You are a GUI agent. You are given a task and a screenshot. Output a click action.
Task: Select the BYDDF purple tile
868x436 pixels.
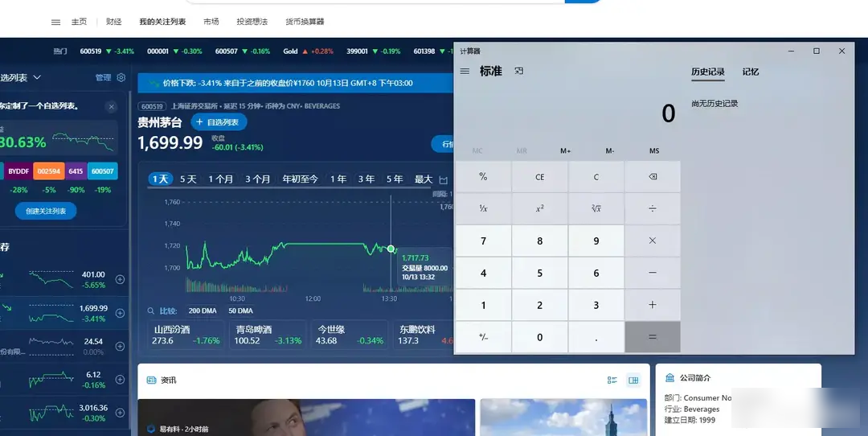(x=18, y=171)
